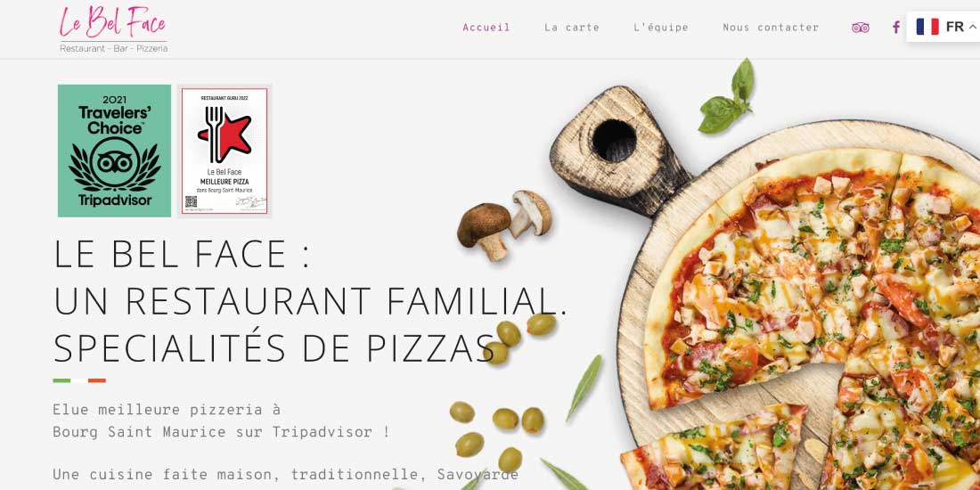Click the Elue meilleure pizzeria paragraph
Image resolution: width=980 pixels, height=490 pixels.
pyautogui.click(x=221, y=421)
